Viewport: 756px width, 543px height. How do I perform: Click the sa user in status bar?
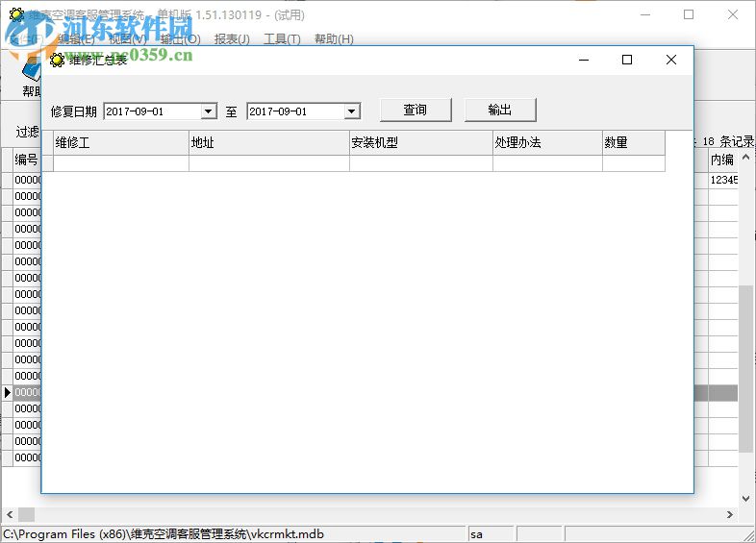click(x=476, y=534)
